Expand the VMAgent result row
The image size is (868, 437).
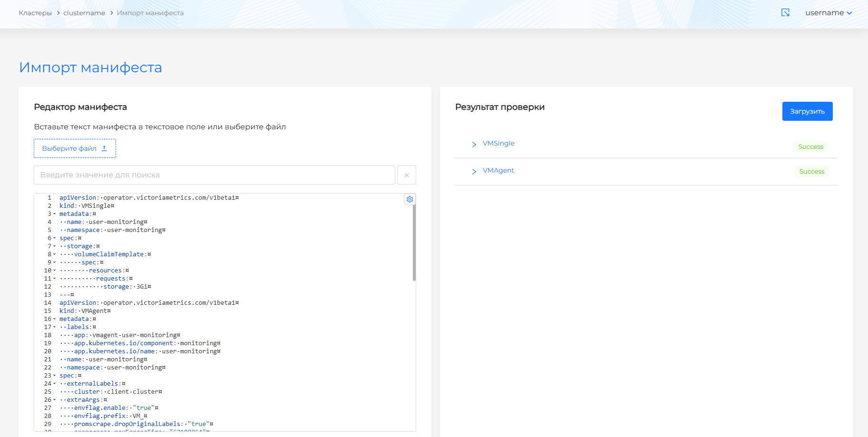pos(474,171)
